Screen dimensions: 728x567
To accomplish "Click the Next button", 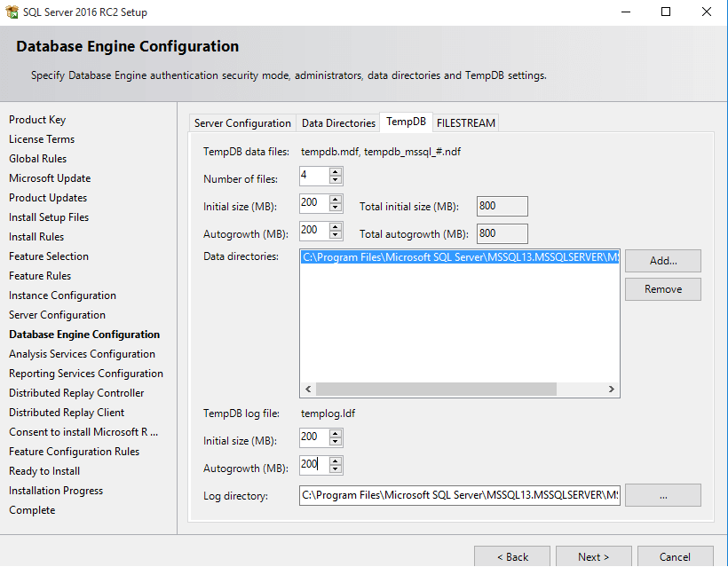I will [593, 557].
